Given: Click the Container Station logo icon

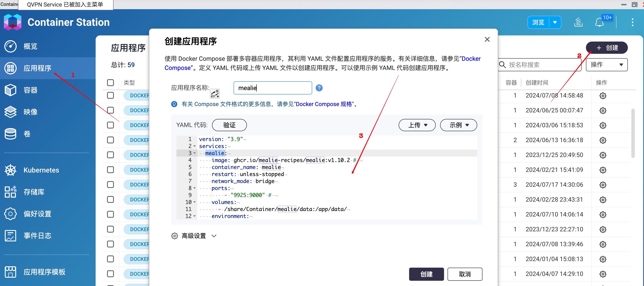Looking at the screenshot, I should pyautogui.click(x=12, y=22).
